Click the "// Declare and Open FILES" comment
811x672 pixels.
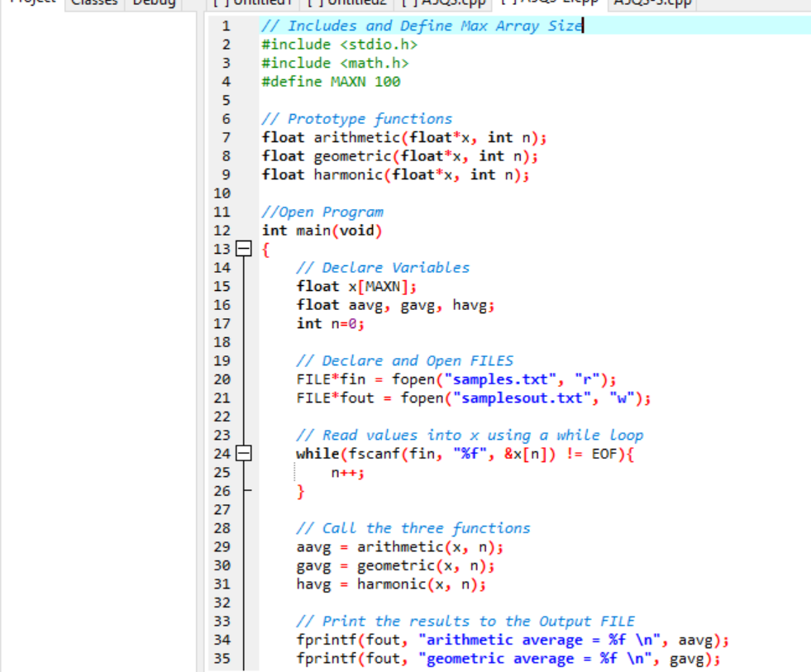tap(404, 361)
